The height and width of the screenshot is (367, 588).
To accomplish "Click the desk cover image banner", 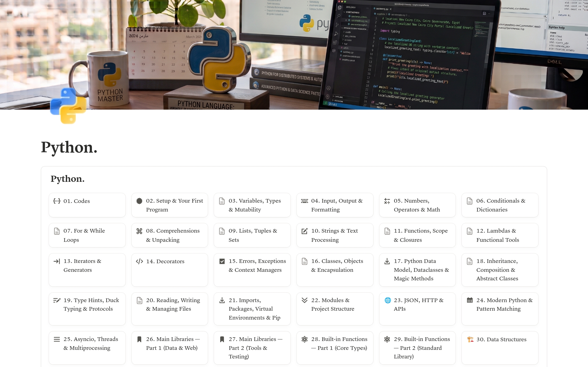I will point(294,55).
